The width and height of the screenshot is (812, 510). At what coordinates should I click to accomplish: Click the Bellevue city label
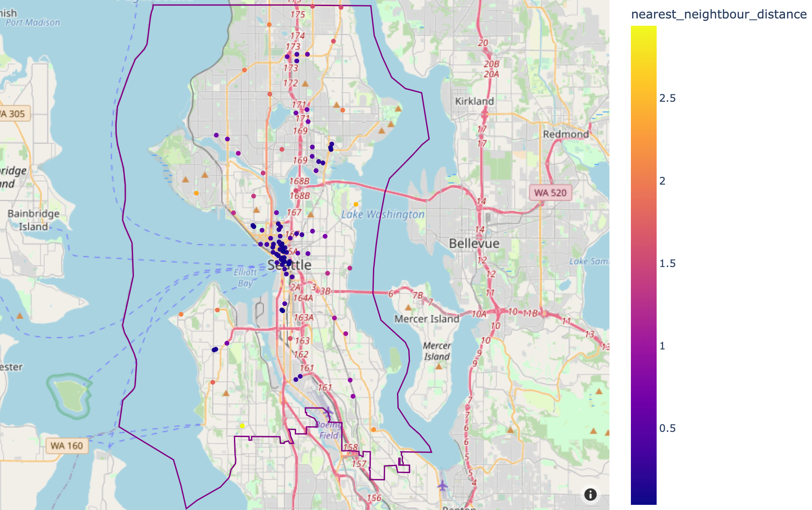pyautogui.click(x=474, y=243)
